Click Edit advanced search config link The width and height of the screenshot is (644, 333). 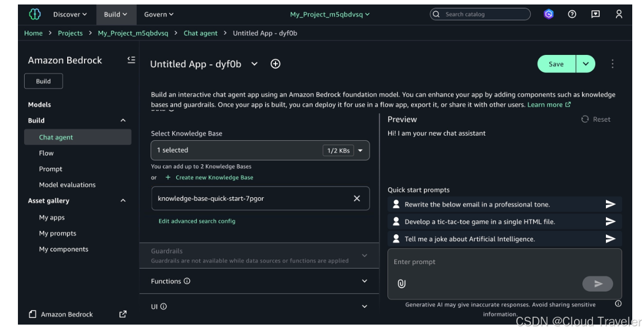(197, 221)
